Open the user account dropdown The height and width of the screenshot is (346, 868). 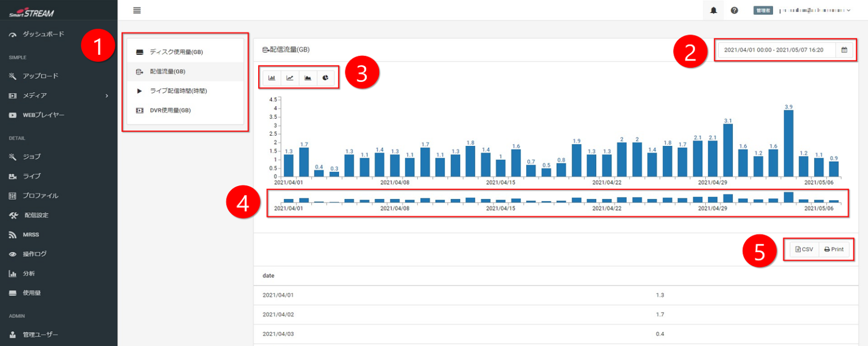coord(814,10)
